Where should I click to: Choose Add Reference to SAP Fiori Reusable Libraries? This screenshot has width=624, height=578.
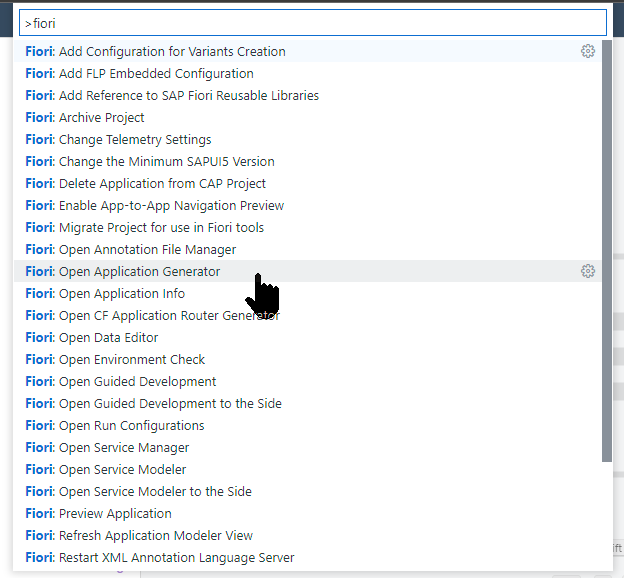click(308, 96)
